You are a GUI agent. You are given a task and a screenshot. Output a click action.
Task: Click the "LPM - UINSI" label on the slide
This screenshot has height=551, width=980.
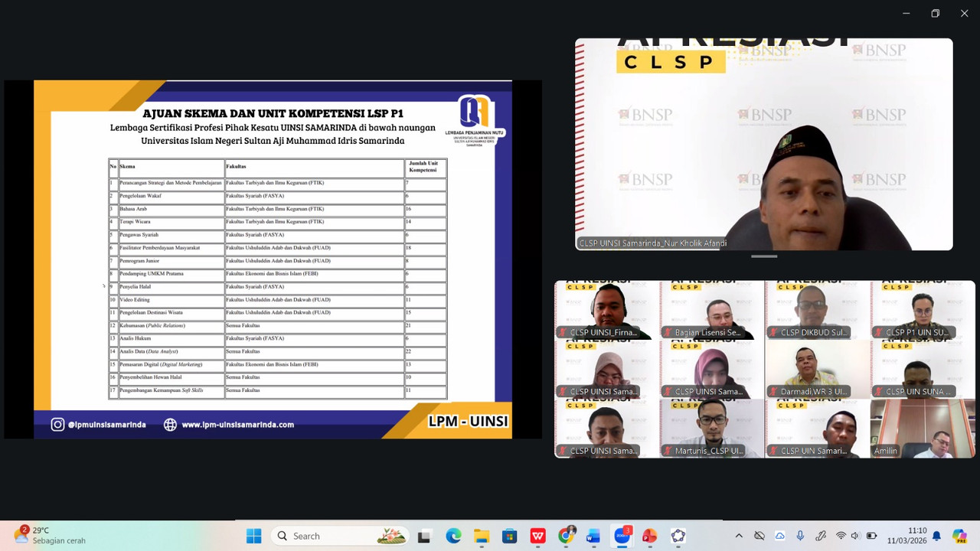click(468, 422)
